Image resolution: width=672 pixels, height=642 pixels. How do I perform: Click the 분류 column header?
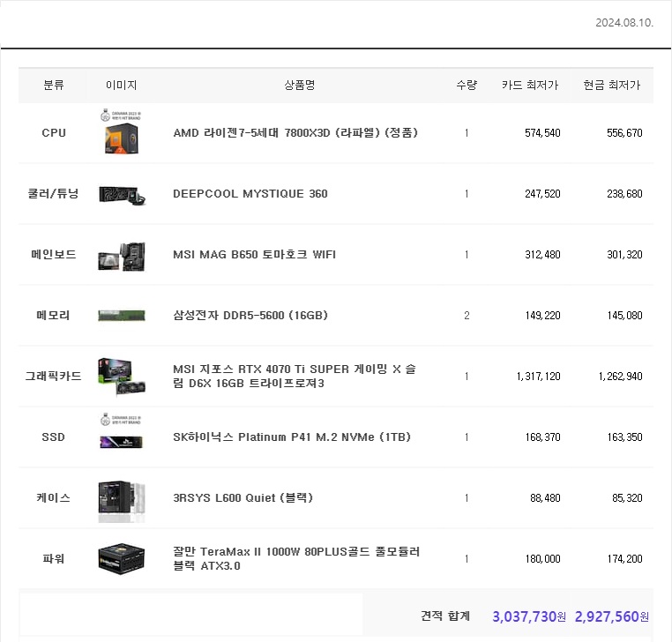(x=54, y=85)
